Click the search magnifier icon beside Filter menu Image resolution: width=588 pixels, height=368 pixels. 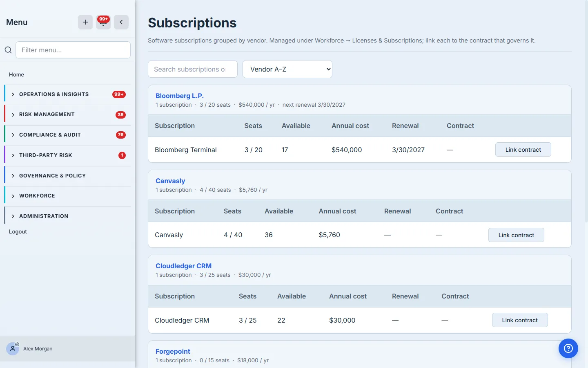click(8, 50)
